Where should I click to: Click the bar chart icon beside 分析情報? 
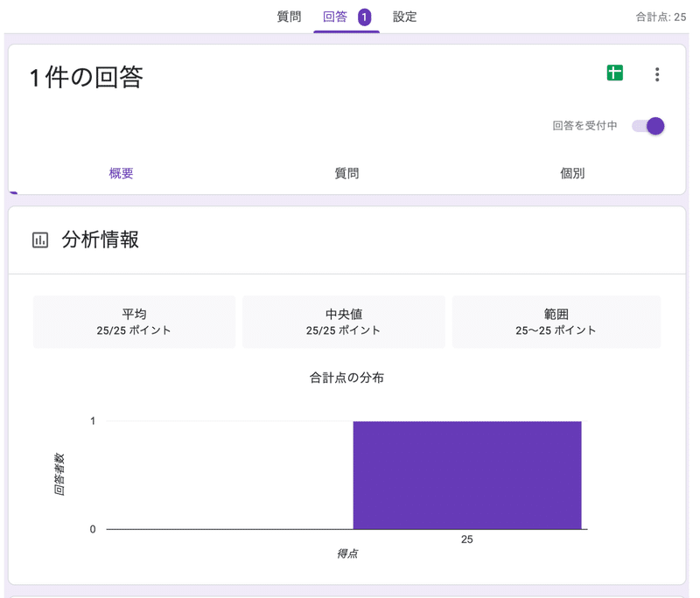click(40, 240)
